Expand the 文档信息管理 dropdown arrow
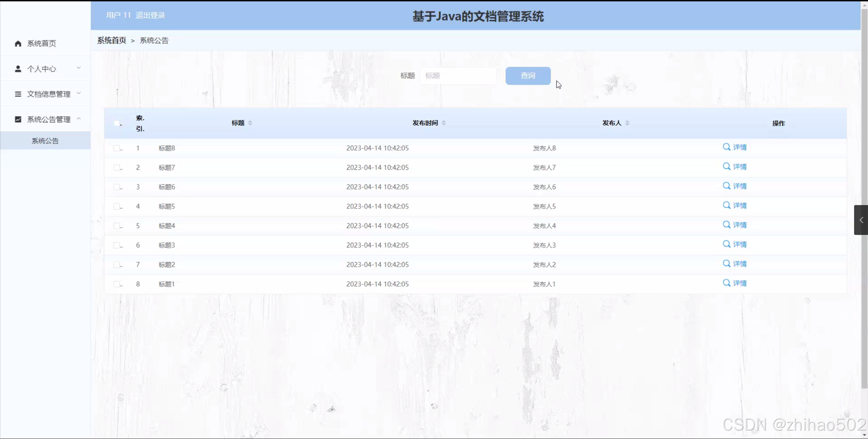 (79, 94)
